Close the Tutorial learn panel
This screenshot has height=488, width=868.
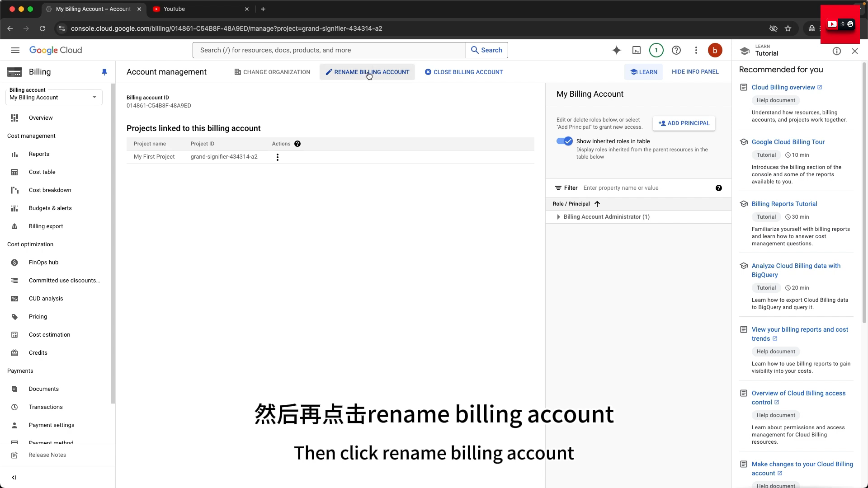[855, 51]
